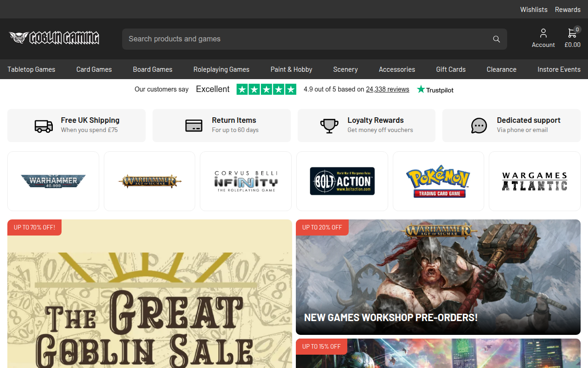588x368 pixels.
Task: Open the Bolt Action brand tile
Action: [x=342, y=181]
